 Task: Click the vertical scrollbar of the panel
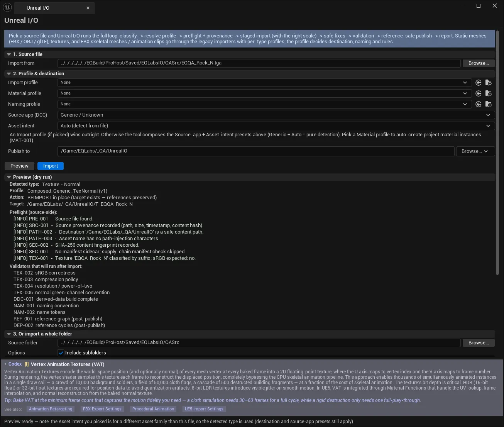tap(497, 152)
